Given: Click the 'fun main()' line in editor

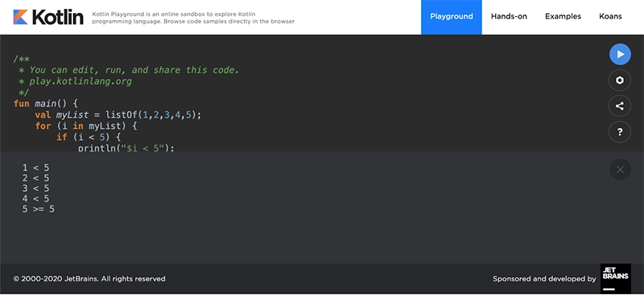Looking at the screenshot, I should point(46,104).
